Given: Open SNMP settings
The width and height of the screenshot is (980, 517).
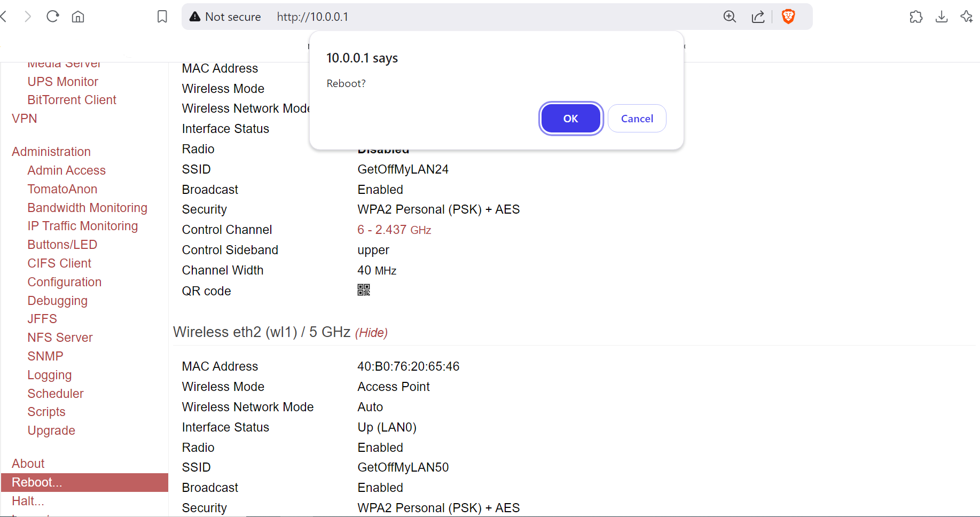Looking at the screenshot, I should click(x=45, y=356).
